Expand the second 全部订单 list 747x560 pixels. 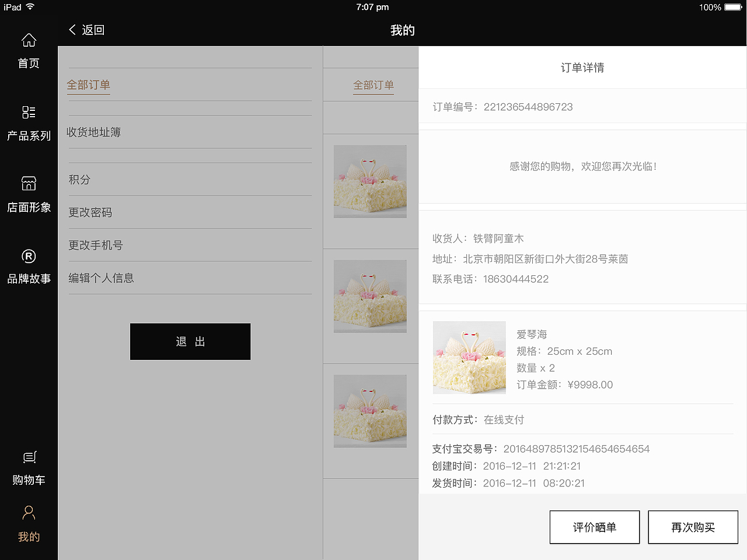tap(373, 85)
